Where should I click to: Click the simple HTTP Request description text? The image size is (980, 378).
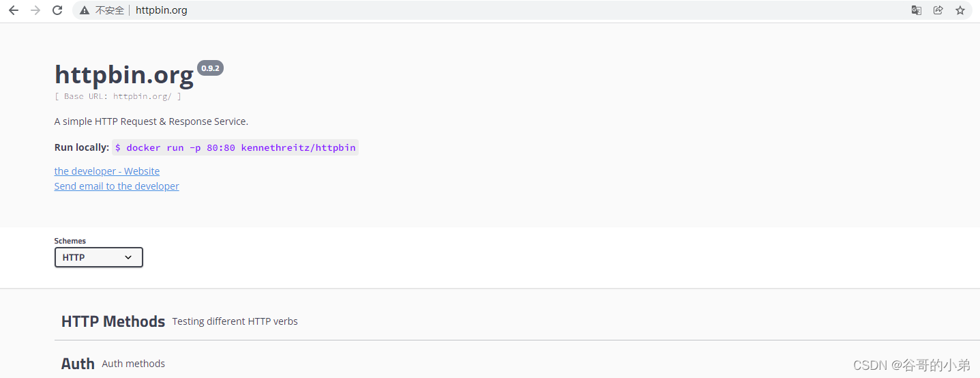pos(151,121)
